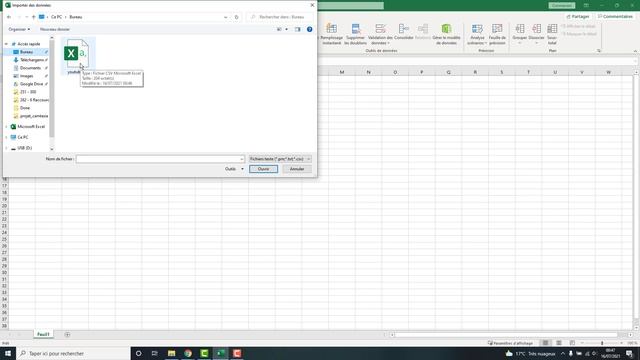This screenshot has height=360, width=640.
Task: Open Téléchargements in navigation pane
Action: click(x=31, y=60)
